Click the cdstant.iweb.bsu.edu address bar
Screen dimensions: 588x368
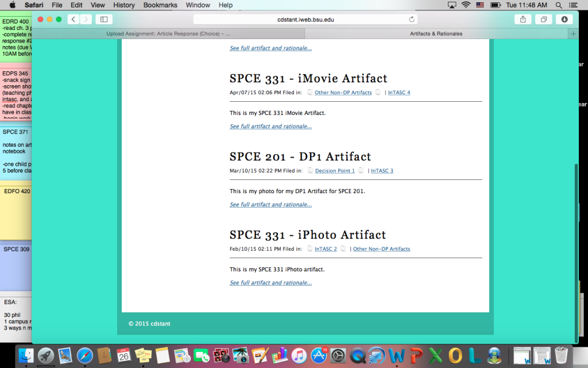[305, 20]
